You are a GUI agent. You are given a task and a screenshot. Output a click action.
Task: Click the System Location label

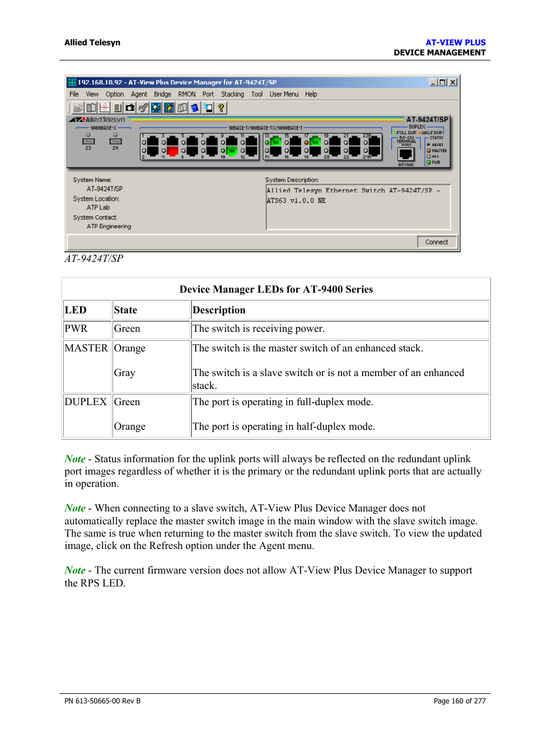(96, 199)
